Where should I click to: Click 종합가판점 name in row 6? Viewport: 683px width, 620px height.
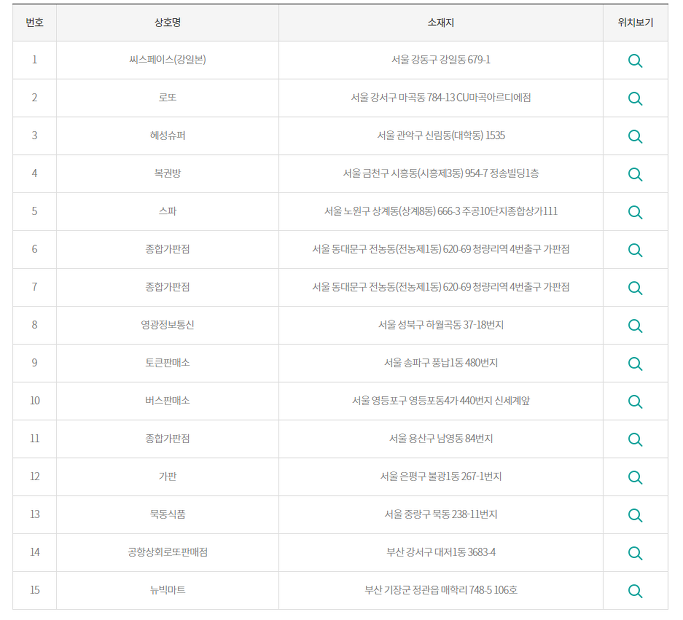(x=167, y=249)
